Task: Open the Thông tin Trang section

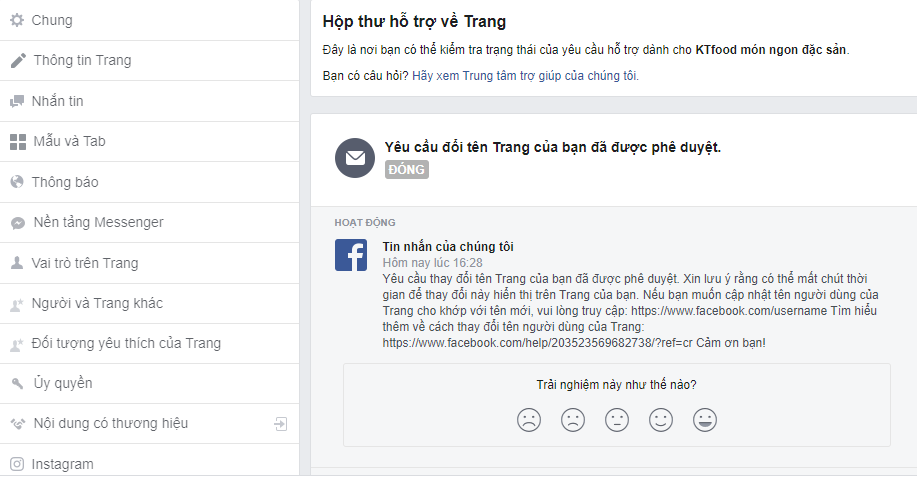Action: (x=150, y=61)
